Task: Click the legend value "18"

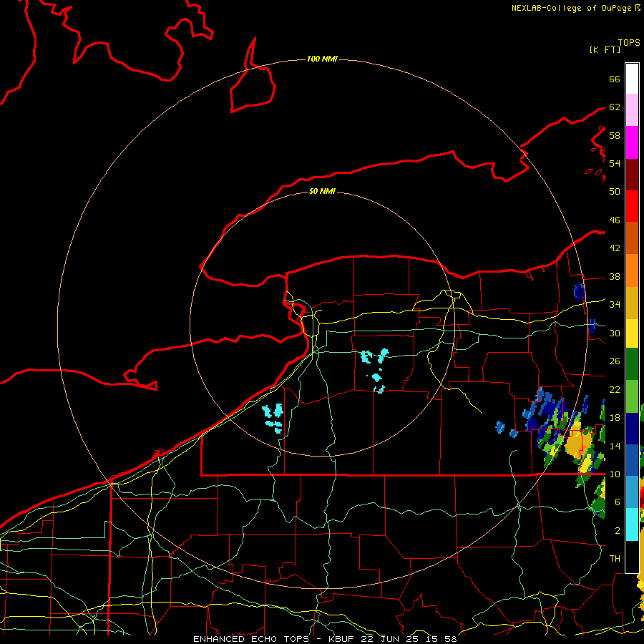Action: [x=615, y=418]
